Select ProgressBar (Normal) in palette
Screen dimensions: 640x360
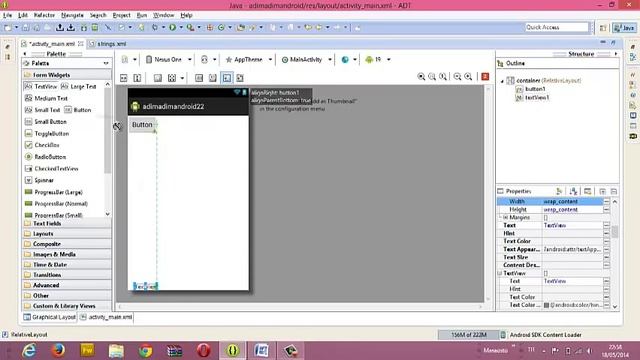(56, 204)
